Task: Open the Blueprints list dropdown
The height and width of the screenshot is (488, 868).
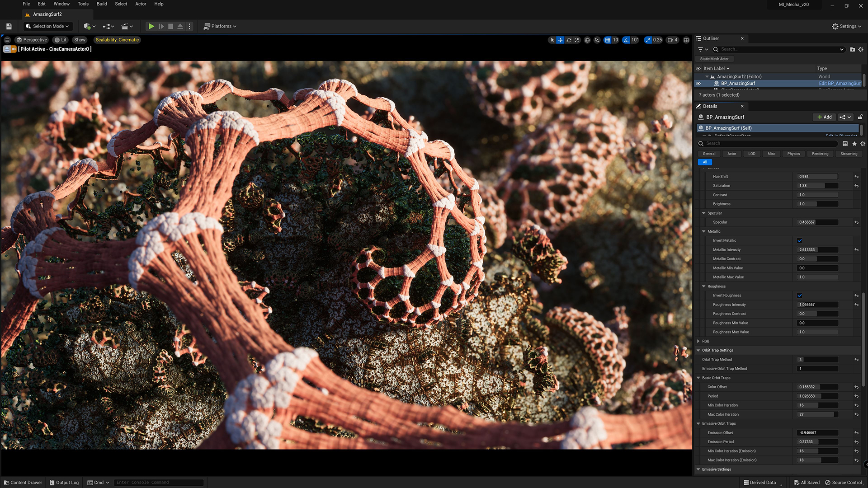Action: tap(108, 26)
